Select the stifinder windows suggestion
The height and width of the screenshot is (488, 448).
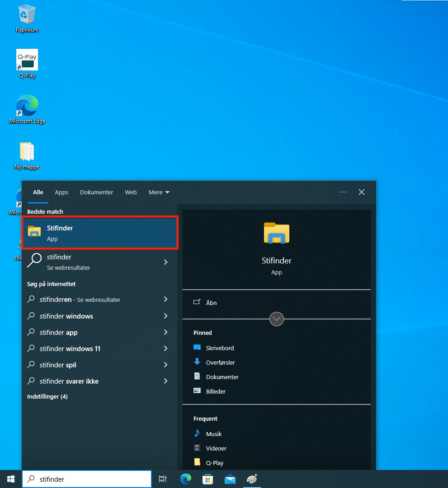pyautogui.click(x=100, y=316)
